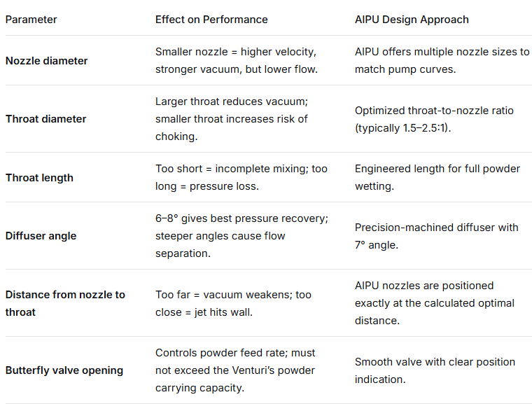Screen dimensions: 532x404
Task: Click the Distance from nozzle to throat label
Action: pos(65,302)
